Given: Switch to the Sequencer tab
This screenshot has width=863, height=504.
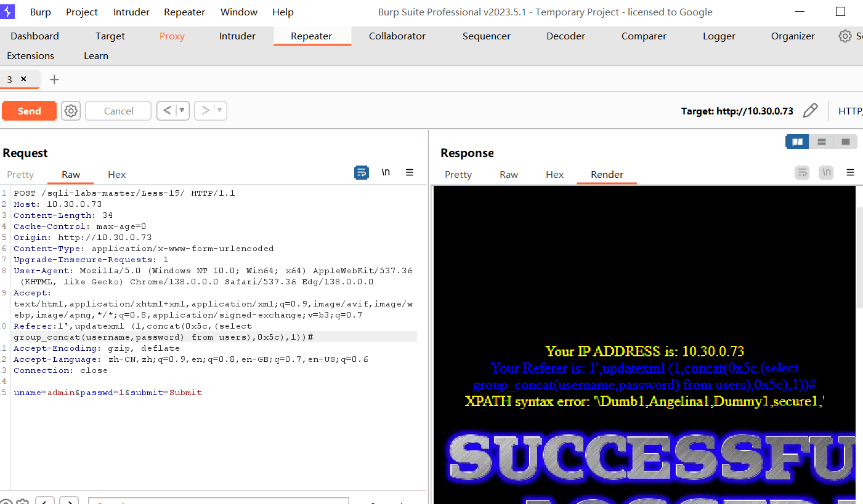Looking at the screenshot, I should pyautogui.click(x=487, y=36).
